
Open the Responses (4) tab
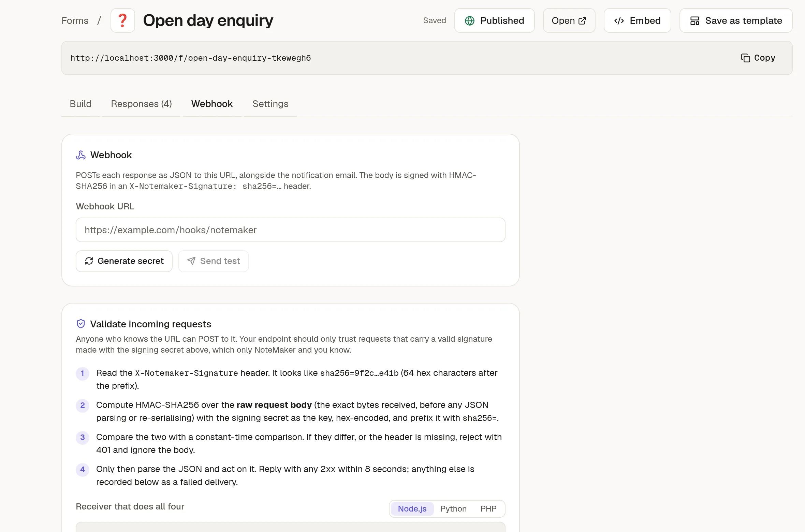(141, 104)
